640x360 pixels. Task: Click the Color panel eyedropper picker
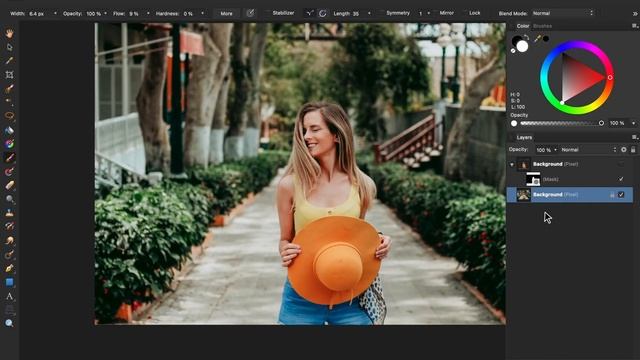(537, 39)
